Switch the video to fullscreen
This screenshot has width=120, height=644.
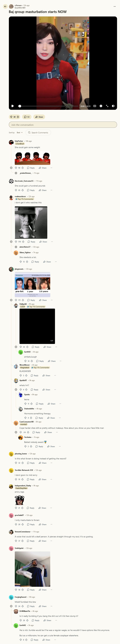107,106
